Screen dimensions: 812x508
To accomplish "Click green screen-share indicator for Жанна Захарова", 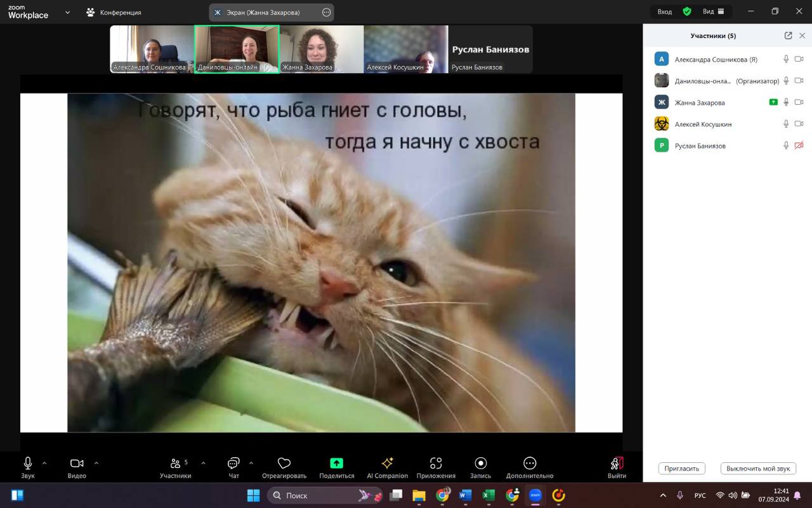I will 773,102.
